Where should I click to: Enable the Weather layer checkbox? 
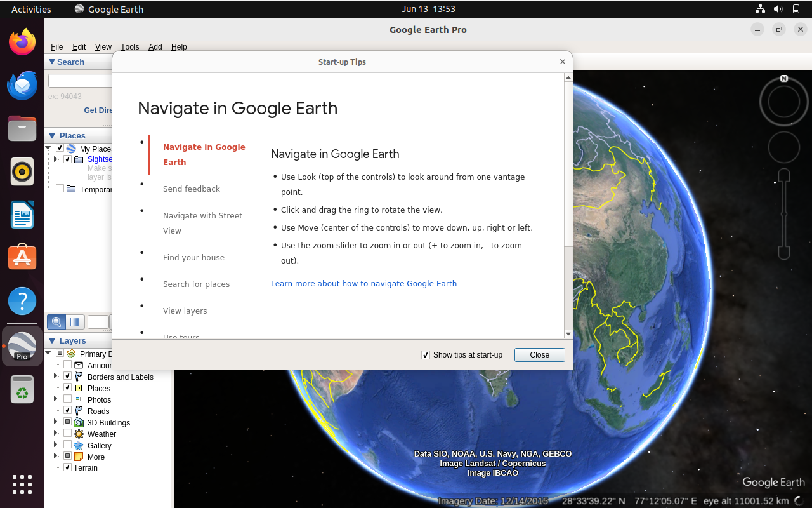click(x=67, y=434)
